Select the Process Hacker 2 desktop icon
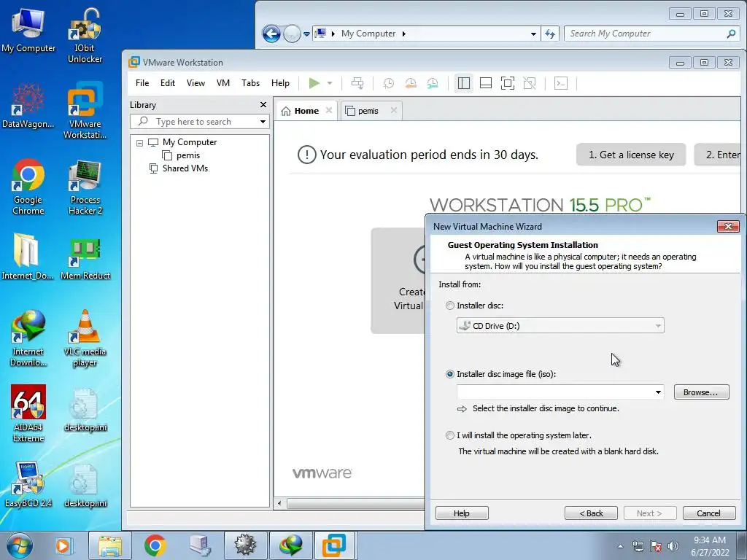This screenshot has height=560, width=747. pos(85,187)
